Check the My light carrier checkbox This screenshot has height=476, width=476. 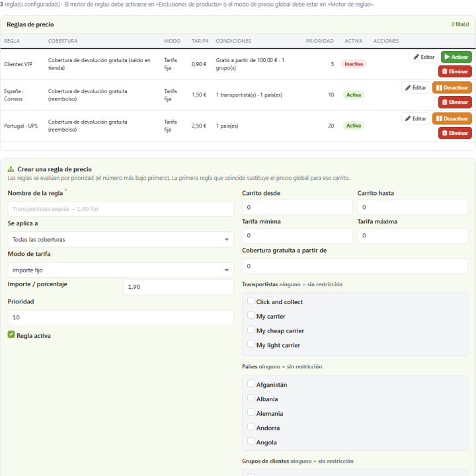251,344
